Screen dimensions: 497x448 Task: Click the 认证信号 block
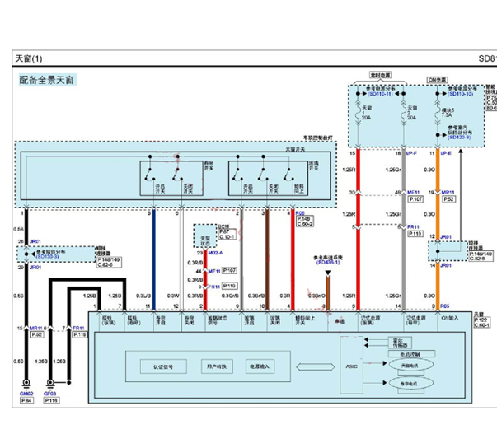[163, 367]
